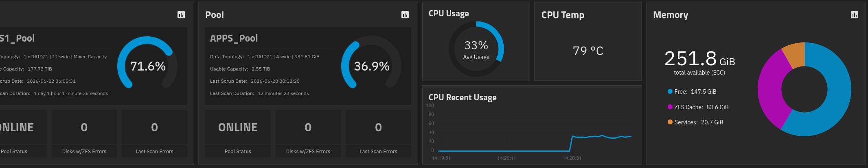Click the magenta ZFS Cache legend dot
Image resolution: width=868 pixels, height=168 pixels.
tap(670, 107)
